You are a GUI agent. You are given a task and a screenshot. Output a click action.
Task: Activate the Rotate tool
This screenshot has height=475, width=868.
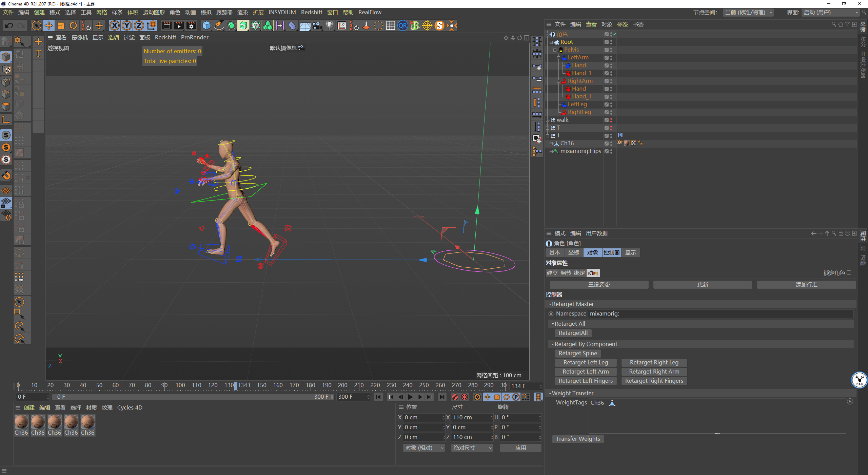click(73, 25)
